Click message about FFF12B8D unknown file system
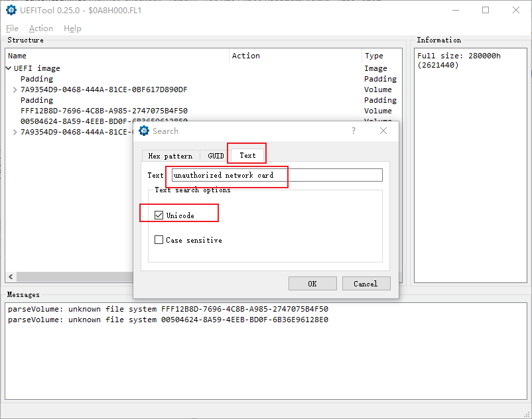The width and height of the screenshot is (532, 419). click(168, 309)
